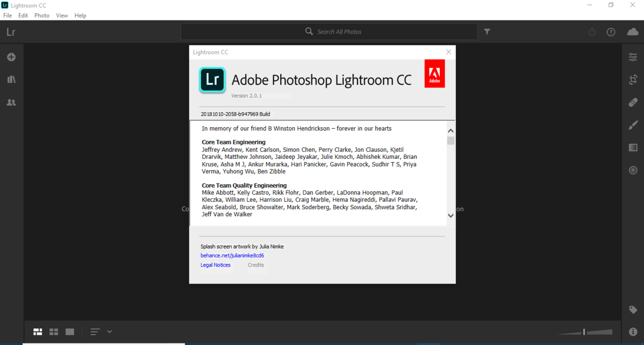The height and width of the screenshot is (345, 644).
Task: Open the Info panel icon
Action: (x=633, y=332)
